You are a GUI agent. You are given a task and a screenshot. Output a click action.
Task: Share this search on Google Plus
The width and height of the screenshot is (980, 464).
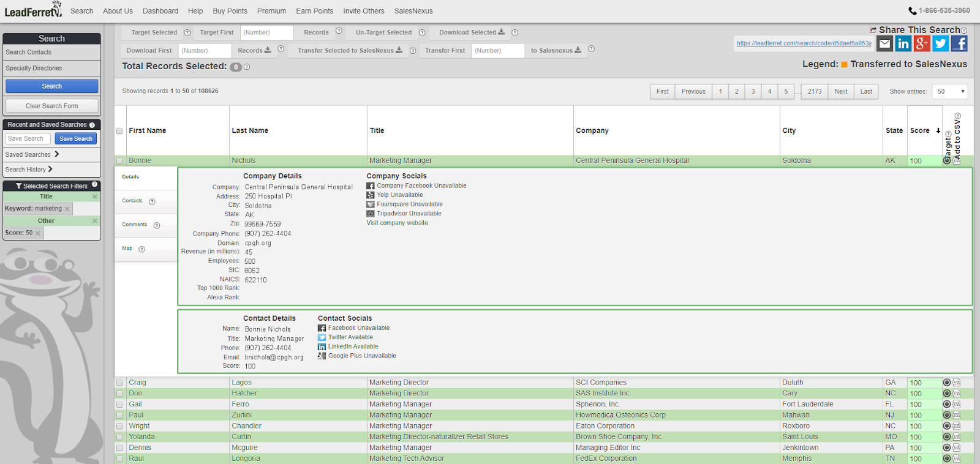[x=922, y=43]
